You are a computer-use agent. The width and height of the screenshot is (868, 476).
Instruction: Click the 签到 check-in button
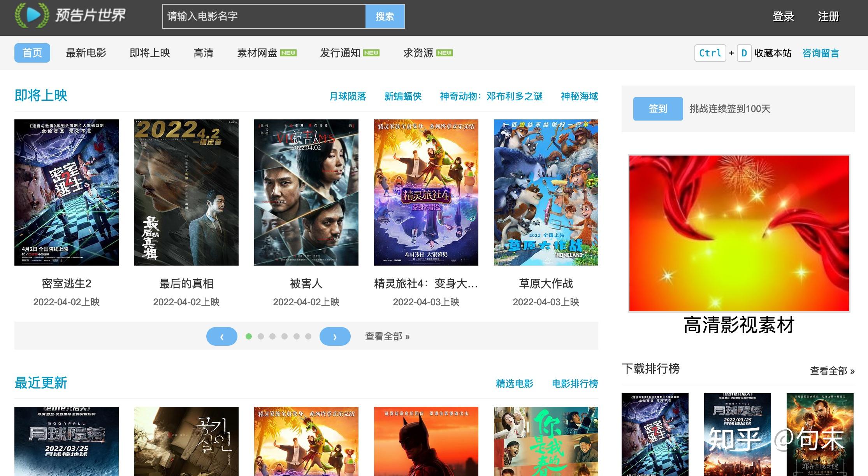tap(658, 109)
